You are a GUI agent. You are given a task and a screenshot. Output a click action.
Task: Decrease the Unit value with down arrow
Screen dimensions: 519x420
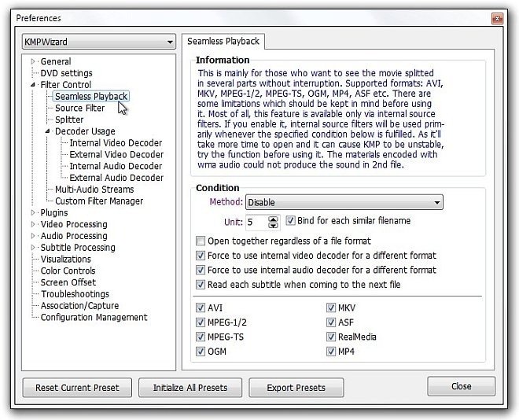click(x=273, y=226)
